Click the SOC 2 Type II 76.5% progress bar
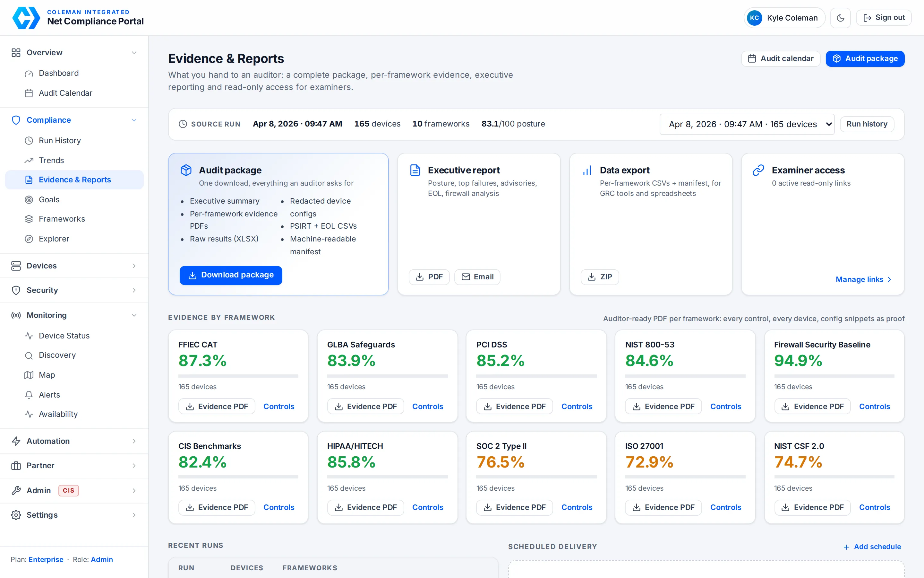This screenshot has width=924, height=578. [x=536, y=477]
